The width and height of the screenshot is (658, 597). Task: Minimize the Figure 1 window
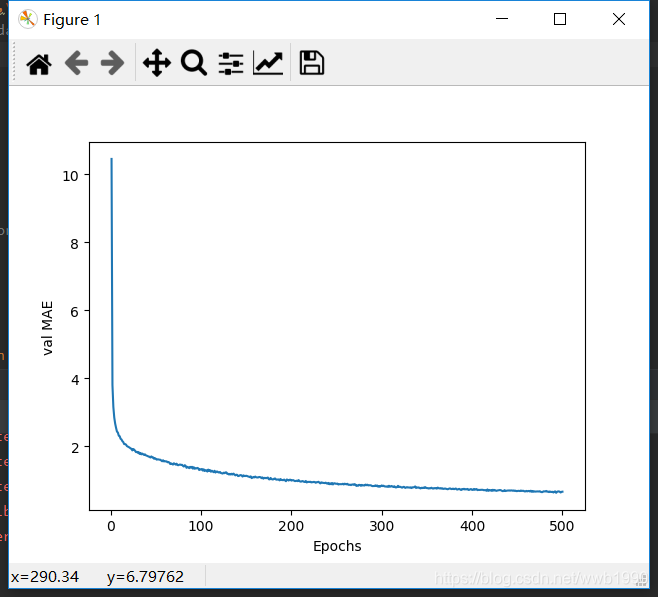pos(502,19)
